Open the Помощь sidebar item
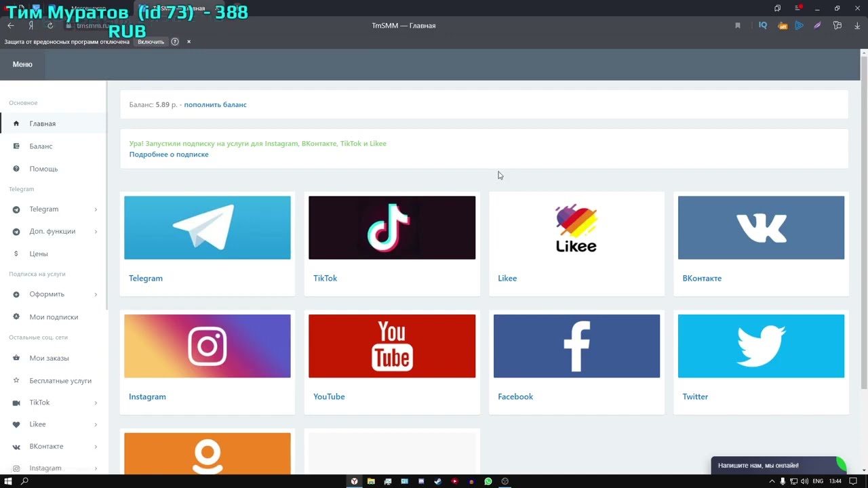The width and height of the screenshot is (868, 488). [x=53, y=169]
